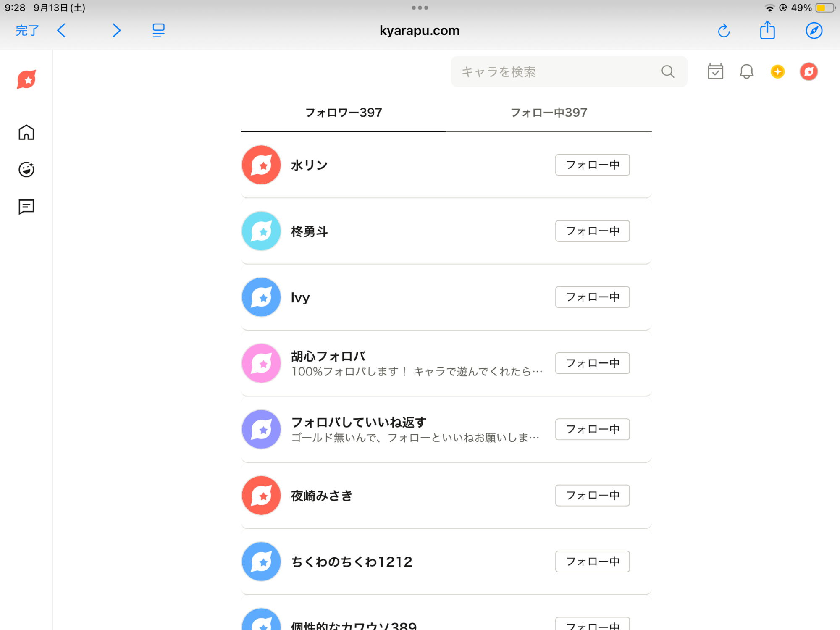Switch to フォロー中397 tab
This screenshot has height=630, width=840.
549,113
